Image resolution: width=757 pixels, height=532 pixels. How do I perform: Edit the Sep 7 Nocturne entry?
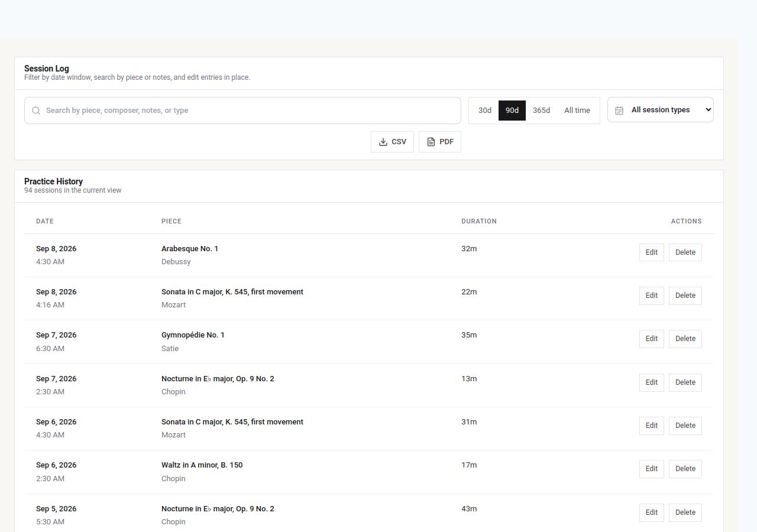(652, 382)
